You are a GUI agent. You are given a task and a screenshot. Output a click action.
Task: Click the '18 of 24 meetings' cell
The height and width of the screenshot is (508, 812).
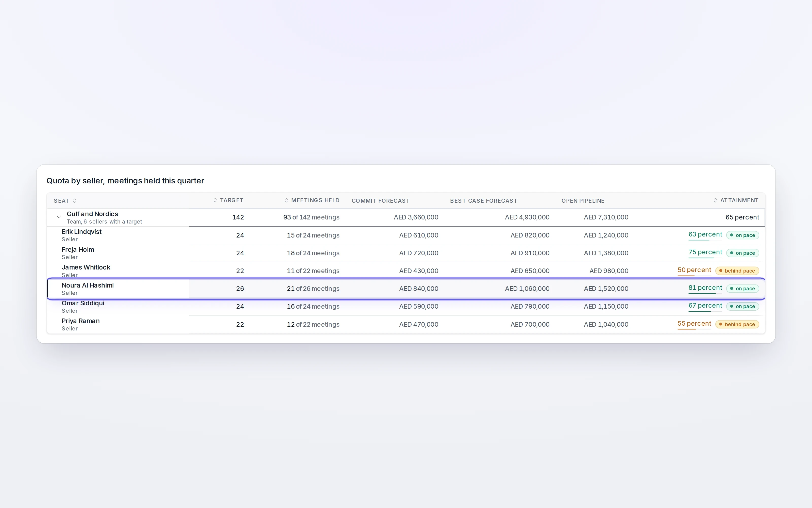[313, 253]
